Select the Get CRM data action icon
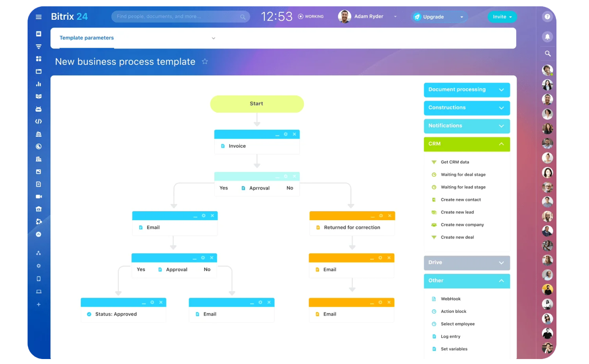 pyautogui.click(x=434, y=162)
